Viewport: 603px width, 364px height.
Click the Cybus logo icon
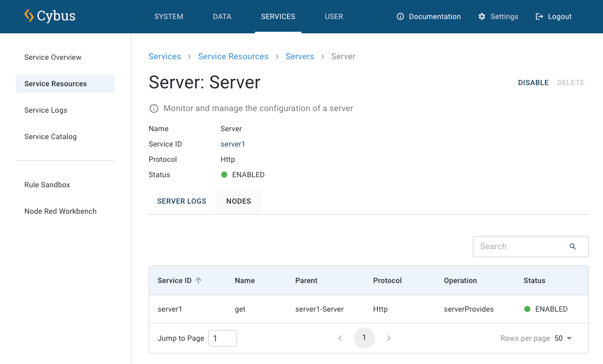[29, 16]
